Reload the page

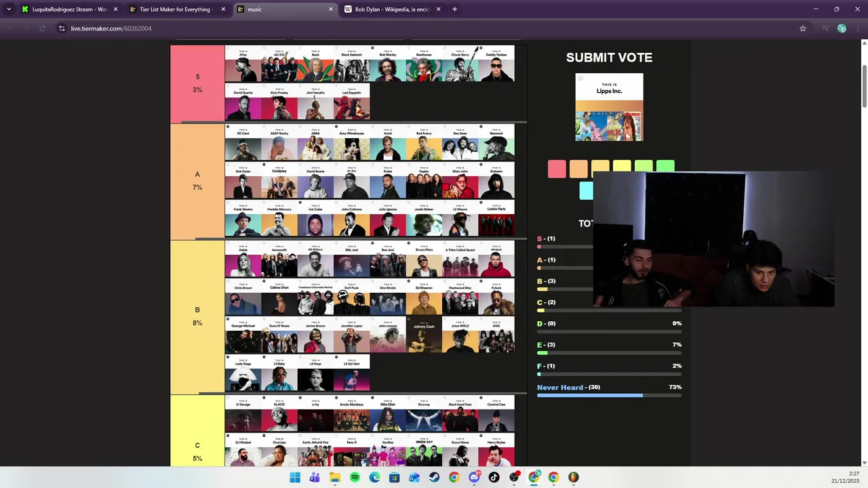point(42,28)
